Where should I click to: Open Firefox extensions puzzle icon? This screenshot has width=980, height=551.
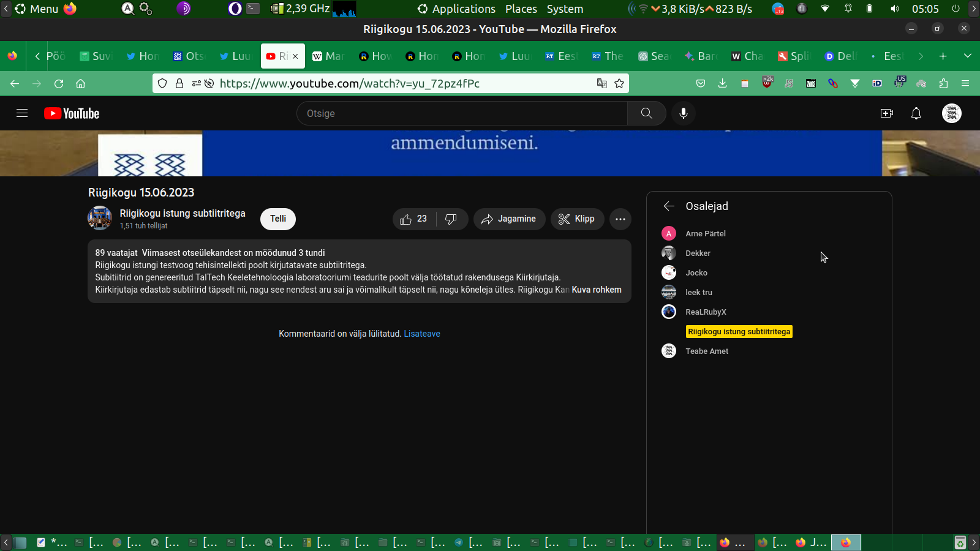[x=943, y=83]
